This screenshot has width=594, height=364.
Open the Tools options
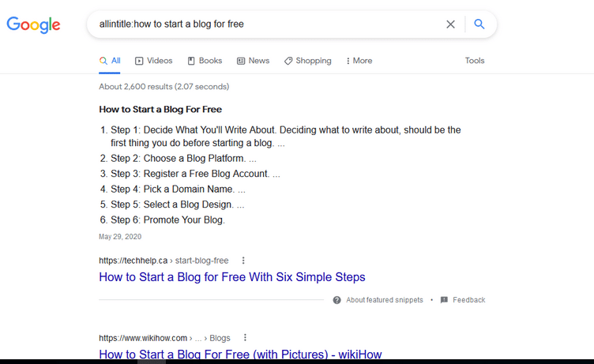coord(475,61)
